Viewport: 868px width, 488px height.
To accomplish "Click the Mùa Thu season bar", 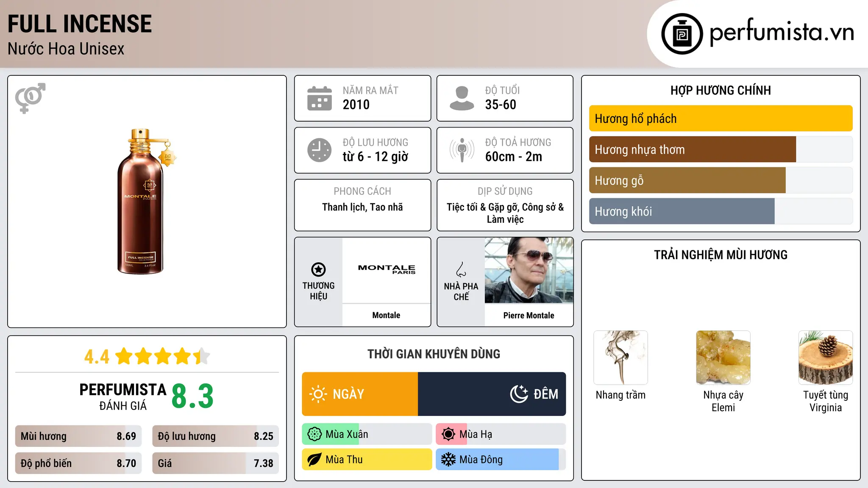I will [367, 460].
